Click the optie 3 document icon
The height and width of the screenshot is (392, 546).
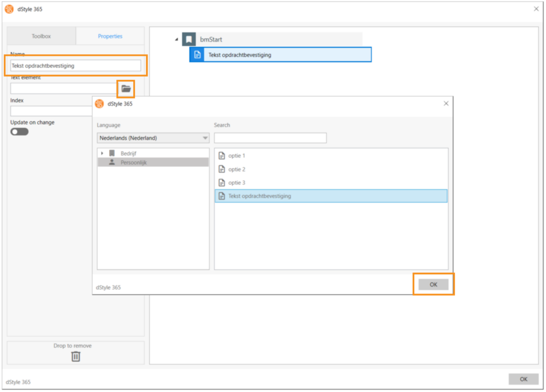[x=221, y=182]
